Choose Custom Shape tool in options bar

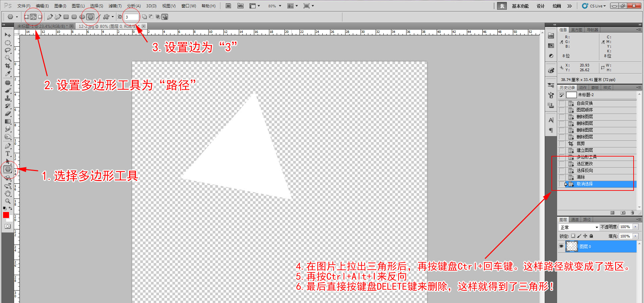(106, 17)
